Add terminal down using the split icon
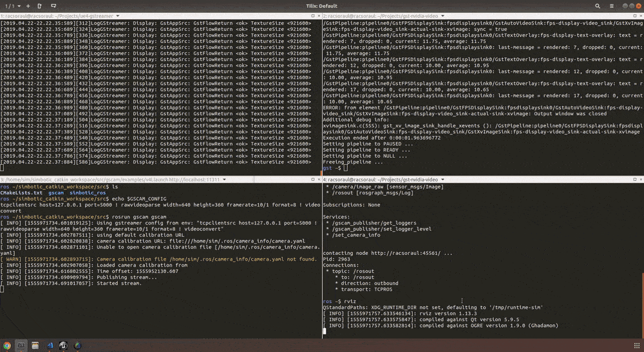The height and width of the screenshot is (352, 644). pyautogui.click(x=53, y=6)
